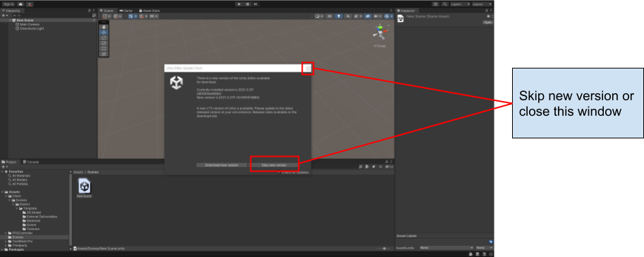This screenshot has width=644, height=257.
Task: Select the Rotate tool
Action: 104,37
